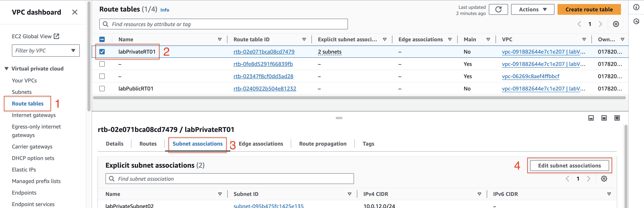
Task: Toggle the select-all header checkbox
Action: 102,39
